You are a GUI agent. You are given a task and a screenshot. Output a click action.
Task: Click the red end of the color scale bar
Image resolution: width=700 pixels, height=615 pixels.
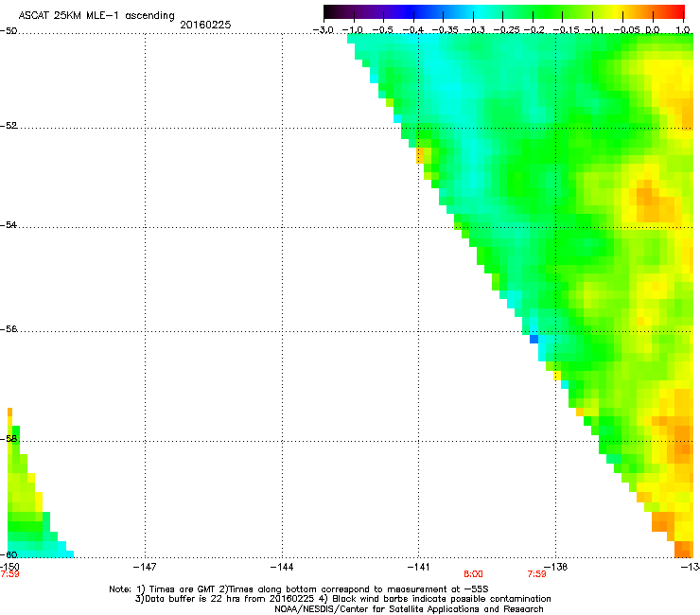point(677,11)
